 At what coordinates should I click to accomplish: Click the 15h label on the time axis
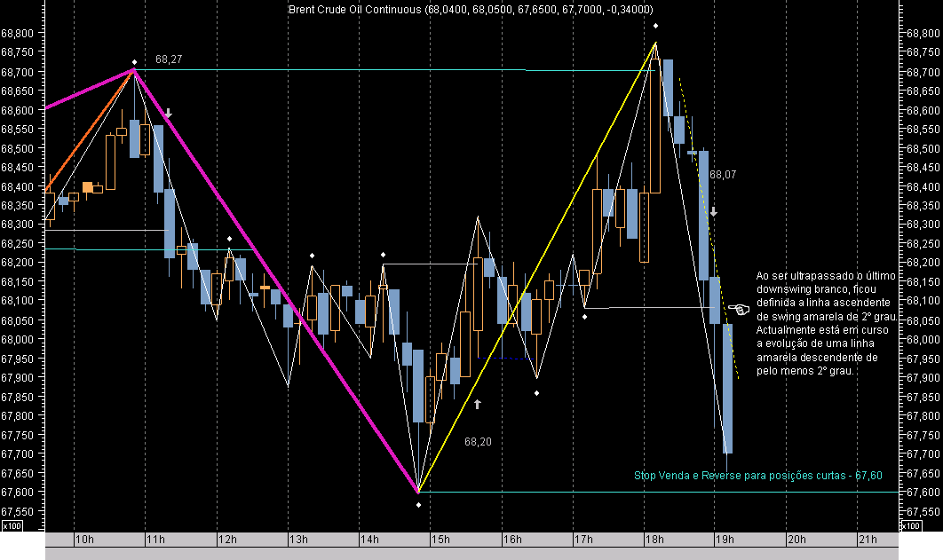point(441,539)
